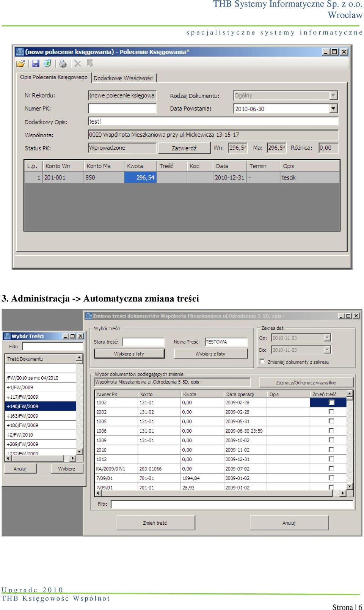This screenshot has width=364, height=610.
Task: Click the Nowa Treść field with TESTOWA
Action: 226,342
